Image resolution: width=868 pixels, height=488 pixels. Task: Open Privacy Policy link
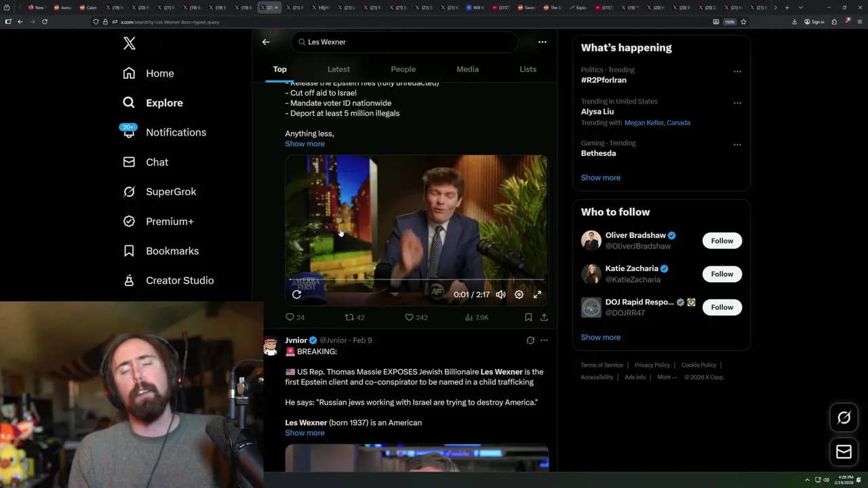652,365
